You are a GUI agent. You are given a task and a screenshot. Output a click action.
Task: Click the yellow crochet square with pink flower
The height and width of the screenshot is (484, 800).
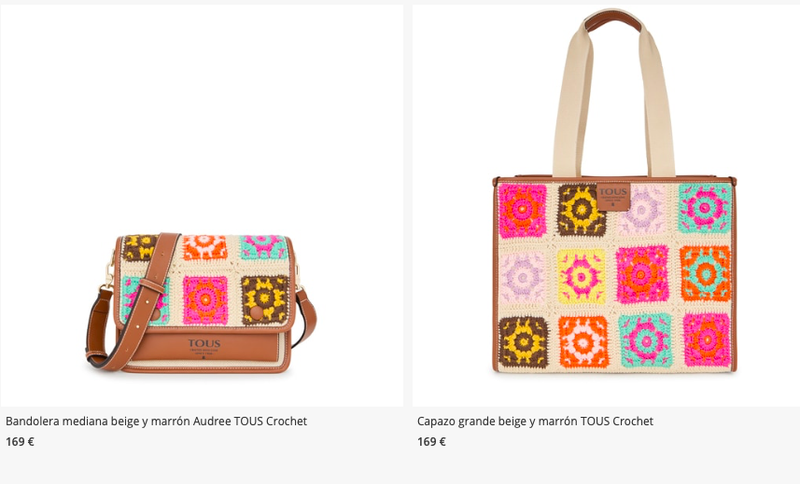tap(581, 276)
